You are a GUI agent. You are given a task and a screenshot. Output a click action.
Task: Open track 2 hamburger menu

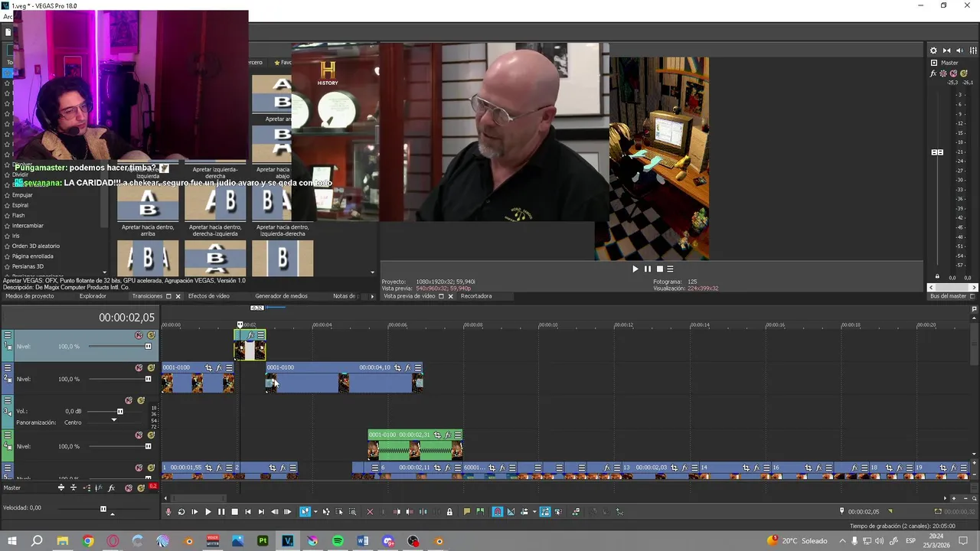(x=8, y=368)
